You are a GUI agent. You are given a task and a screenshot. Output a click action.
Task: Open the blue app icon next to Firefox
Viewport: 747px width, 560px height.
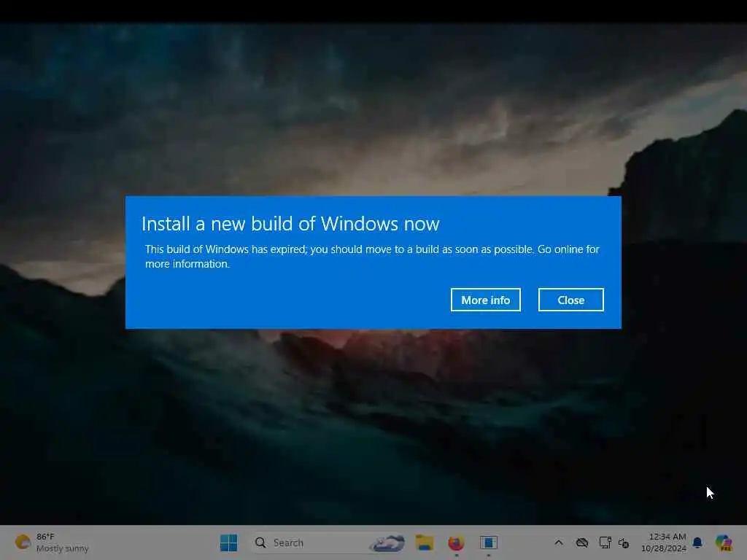(488, 542)
